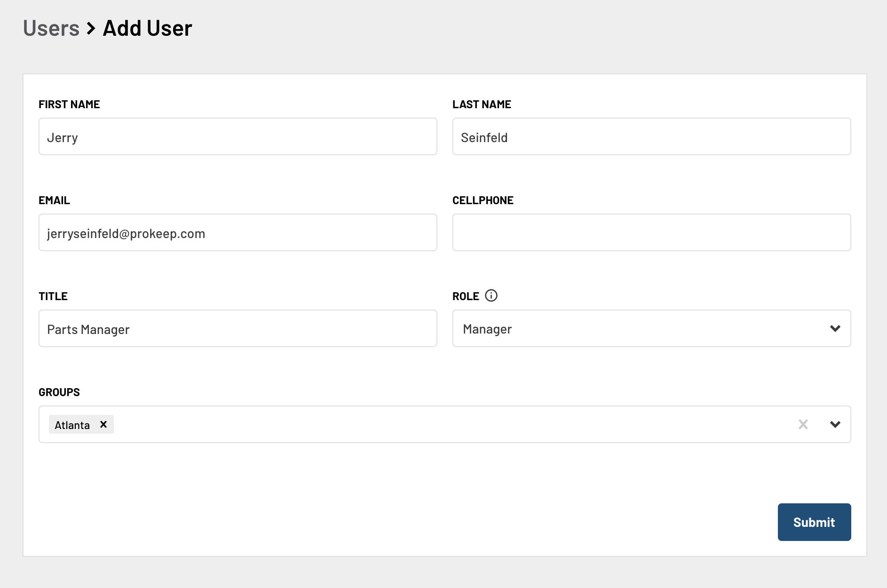Remove the Atlanta group tag
887x588 pixels.
click(x=103, y=424)
